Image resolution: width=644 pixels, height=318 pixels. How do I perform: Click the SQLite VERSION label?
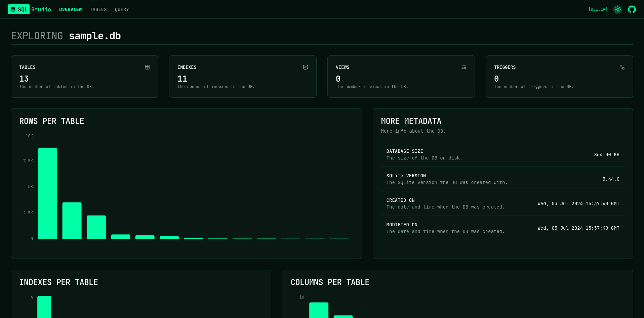(x=406, y=176)
